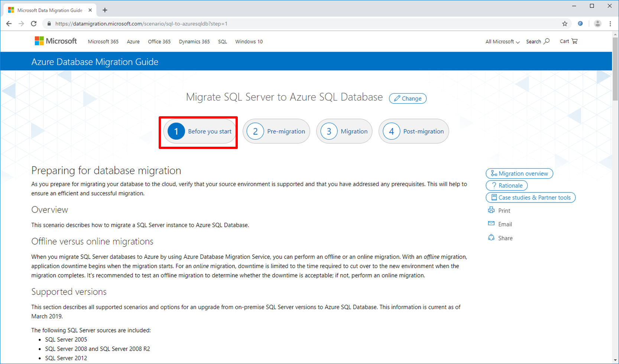Viewport: 619px width, 364px height.
Task: Click the Share icon
Action: [x=491, y=238]
